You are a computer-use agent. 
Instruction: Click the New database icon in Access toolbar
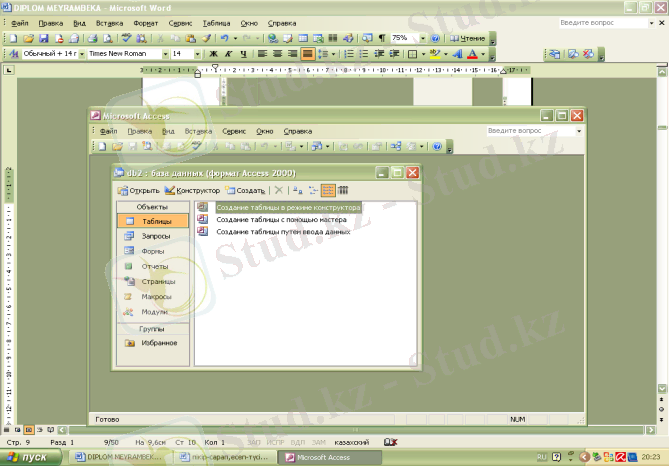(102, 146)
